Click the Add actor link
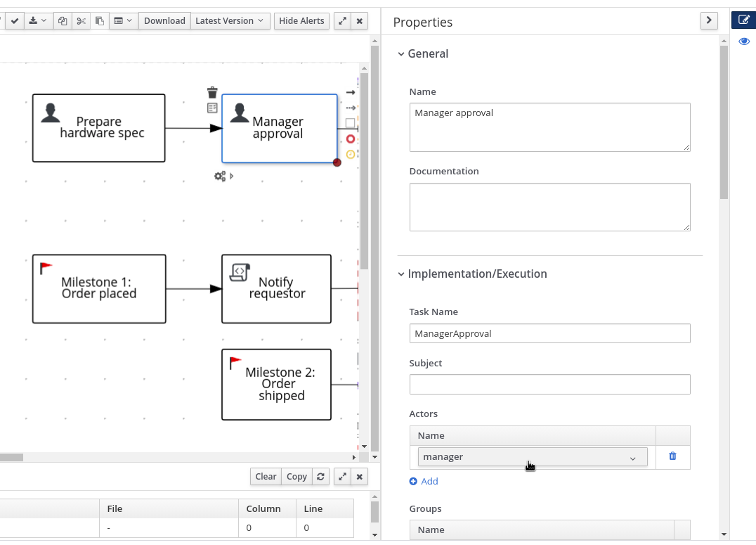756x545 pixels. [424, 482]
